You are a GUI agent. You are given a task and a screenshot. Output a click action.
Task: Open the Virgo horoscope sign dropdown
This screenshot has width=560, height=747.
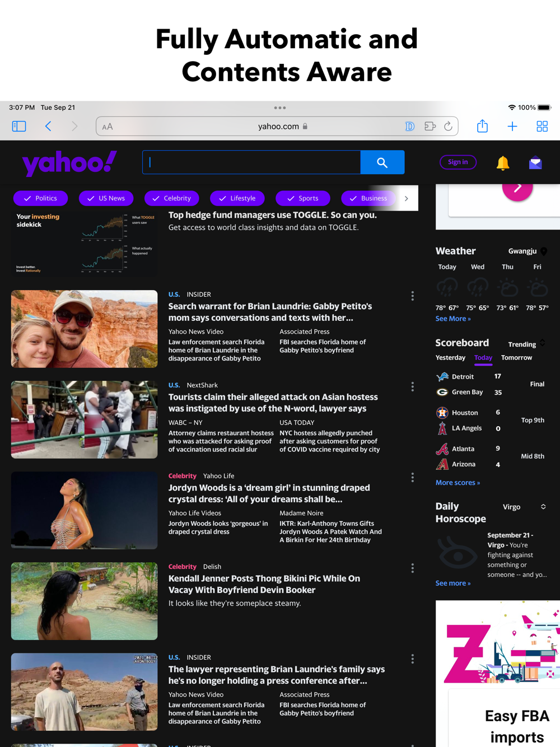click(x=524, y=507)
